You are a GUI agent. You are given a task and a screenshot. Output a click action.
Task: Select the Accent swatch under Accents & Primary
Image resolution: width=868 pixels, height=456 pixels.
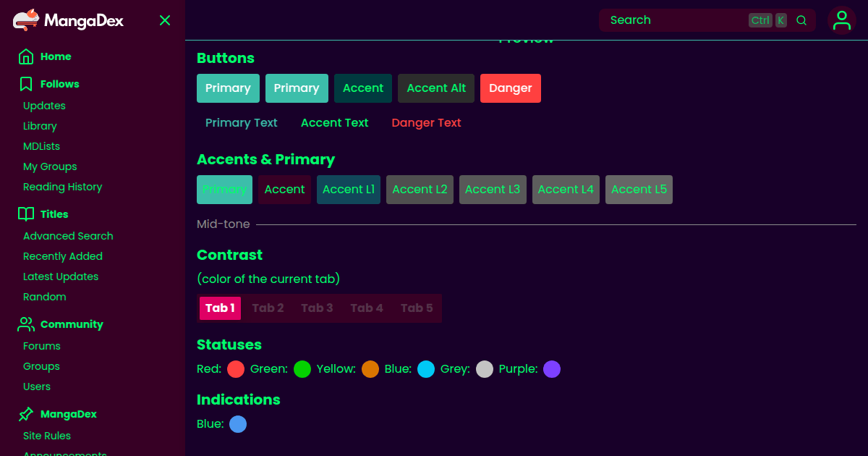coord(284,190)
